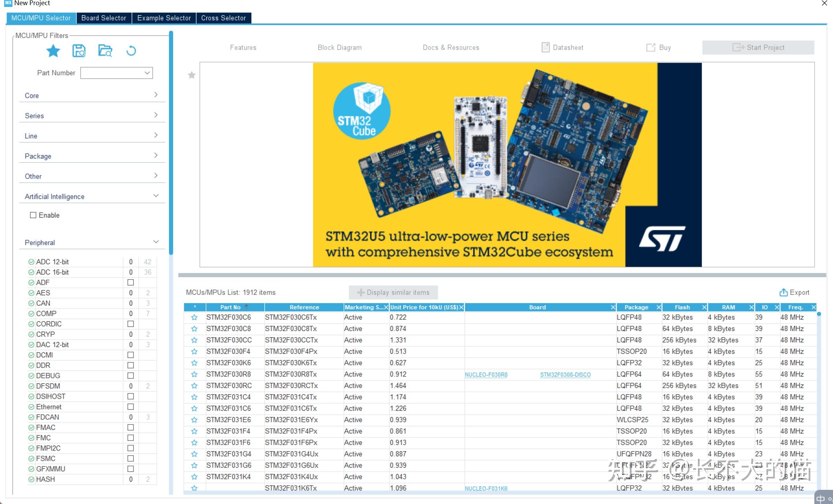Enable Artificial Intelligence filtering

point(33,215)
